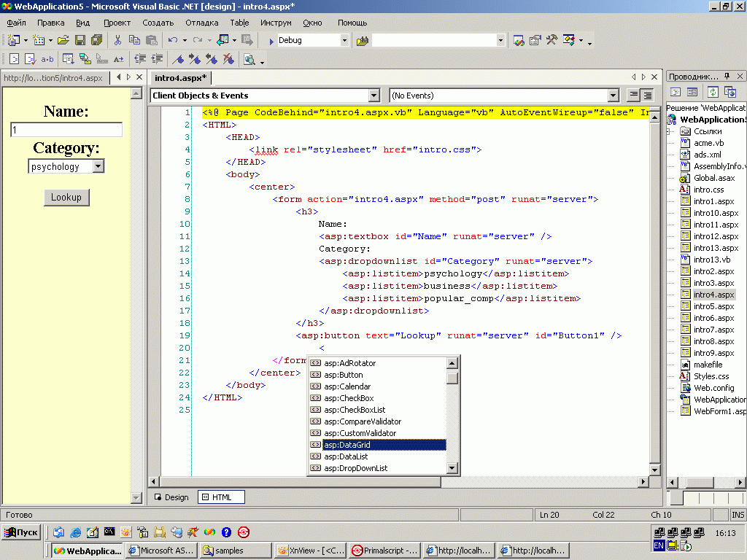The width and height of the screenshot is (747, 560).
Task: Open a file with the folder toolbar icon
Action: click(63, 40)
